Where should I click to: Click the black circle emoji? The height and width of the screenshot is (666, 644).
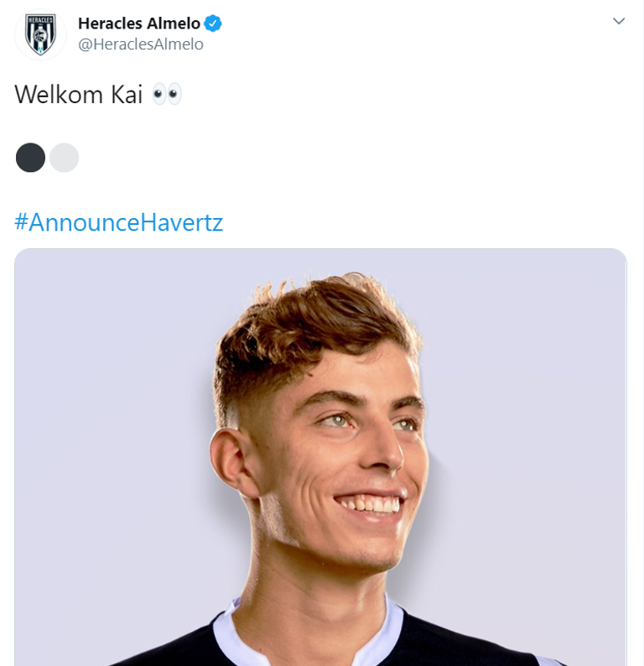click(30, 158)
